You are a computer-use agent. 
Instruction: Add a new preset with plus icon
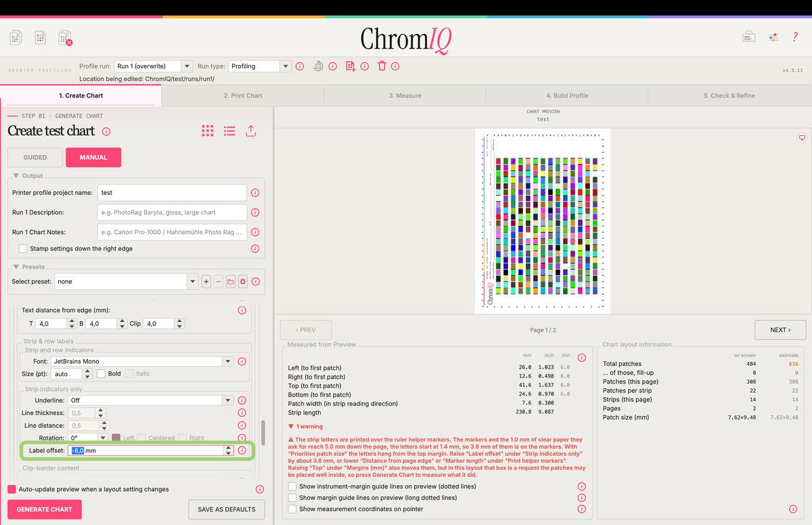point(206,281)
